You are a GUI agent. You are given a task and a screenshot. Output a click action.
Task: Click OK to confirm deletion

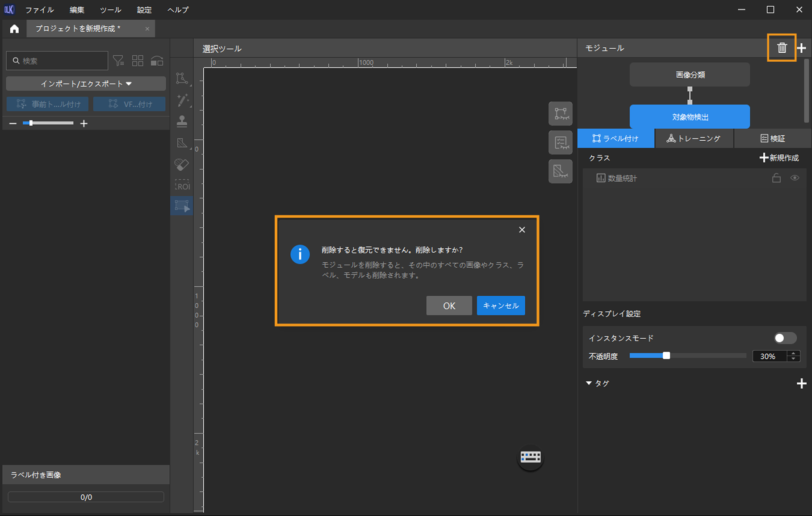tap(449, 306)
